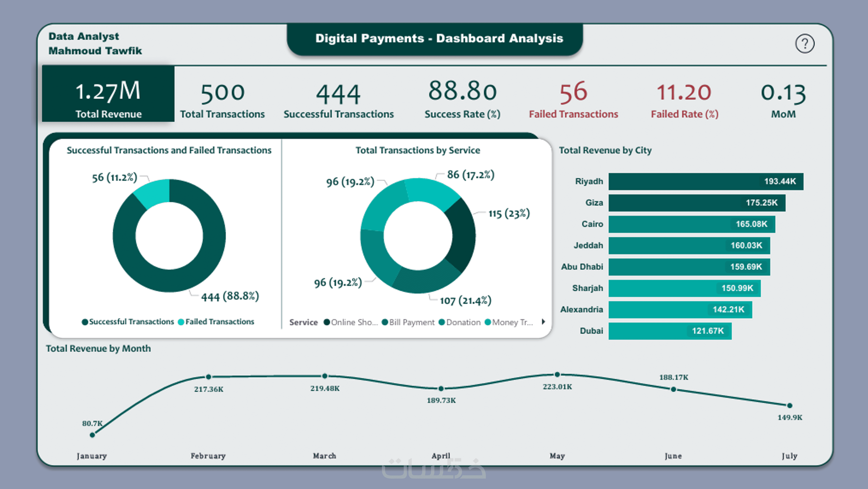Click the January data point marker
Screen dimensions: 868x489
[x=92, y=435]
